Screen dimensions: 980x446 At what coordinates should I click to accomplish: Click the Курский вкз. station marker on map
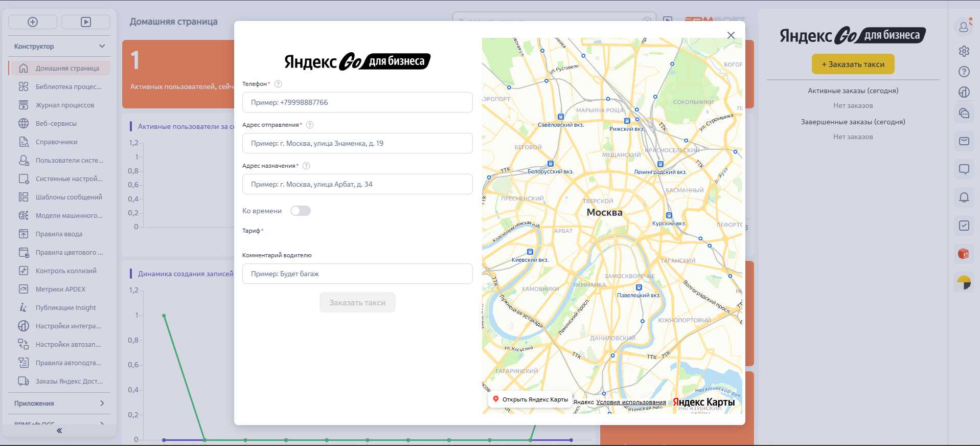coord(669,216)
